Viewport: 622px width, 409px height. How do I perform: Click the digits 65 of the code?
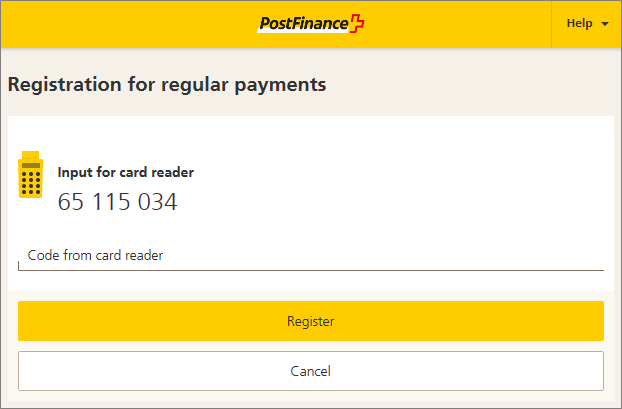click(71, 202)
